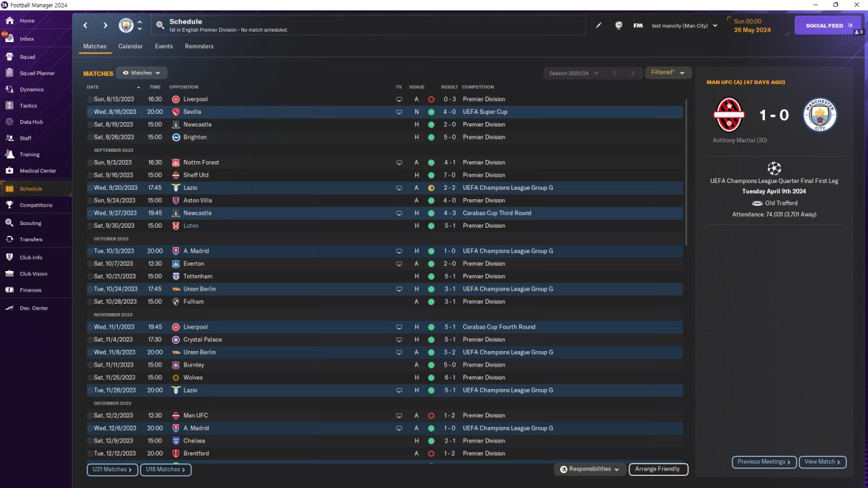This screenshot has height=488, width=868.
Task: Expand U21 Matches
Action: pos(113,469)
